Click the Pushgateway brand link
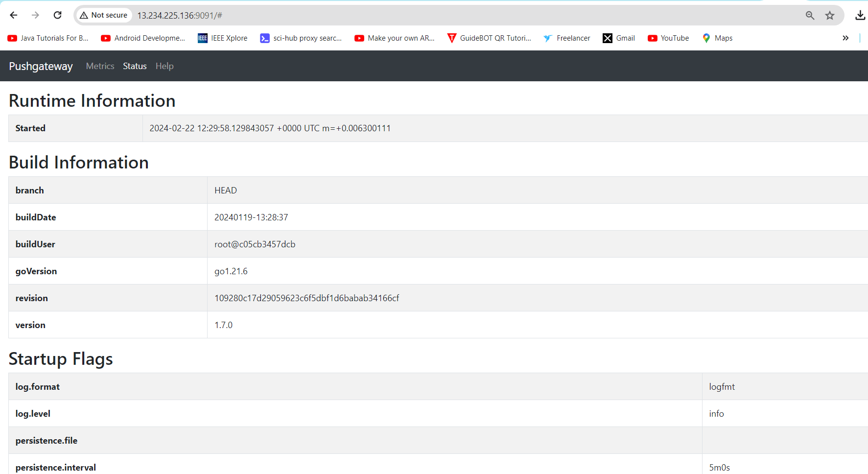The image size is (868, 474). 41,66
